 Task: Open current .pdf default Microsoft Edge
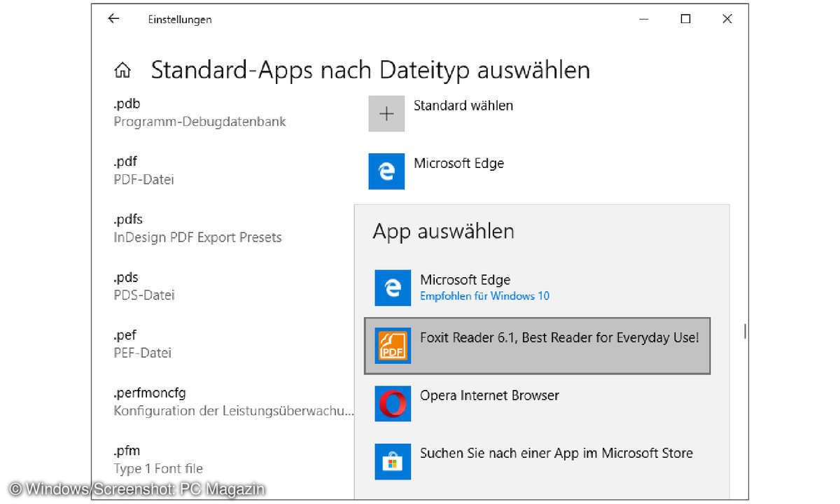pyautogui.click(x=458, y=163)
